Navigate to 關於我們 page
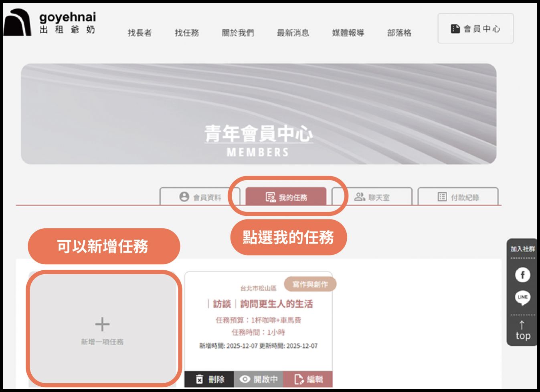Image resolution: width=540 pixels, height=392 pixels. point(238,33)
